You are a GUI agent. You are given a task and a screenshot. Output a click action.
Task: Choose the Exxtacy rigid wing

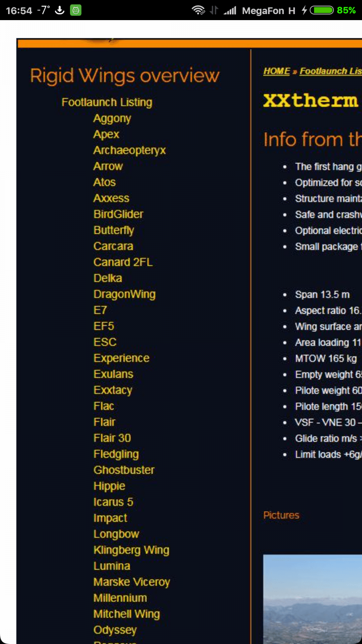pos(113,390)
